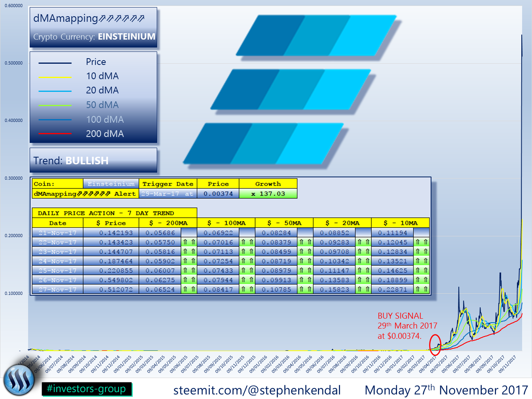Click the 29-Mar-17 at date cell
Image resolution: width=532 pixels, height=399 pixels.
tap(168, 194)
